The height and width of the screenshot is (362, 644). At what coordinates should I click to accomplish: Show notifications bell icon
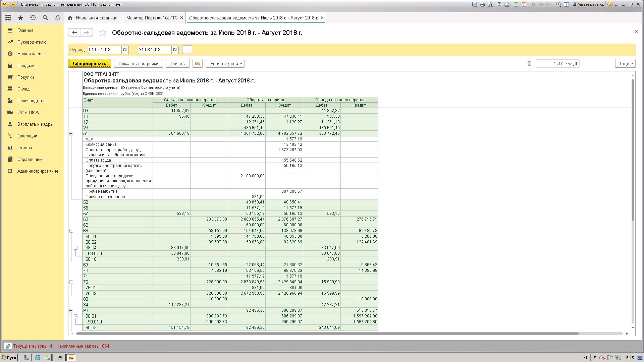tap(58, 18)
